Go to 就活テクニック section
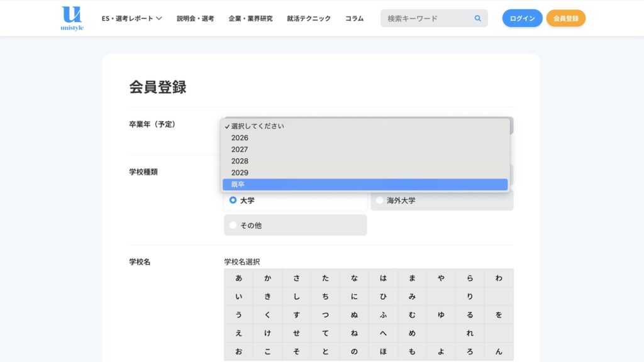Viewport: 644px width, 362px height. pos(308,19)
